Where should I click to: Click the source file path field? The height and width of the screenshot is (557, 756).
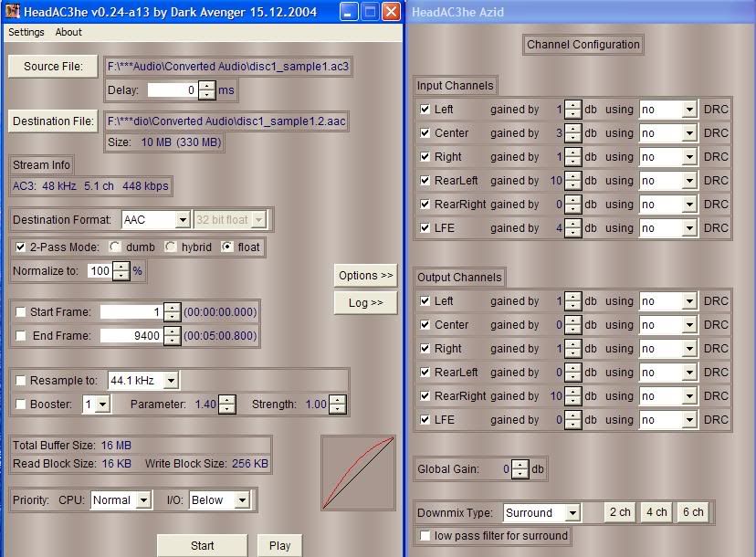coord(228,67)
